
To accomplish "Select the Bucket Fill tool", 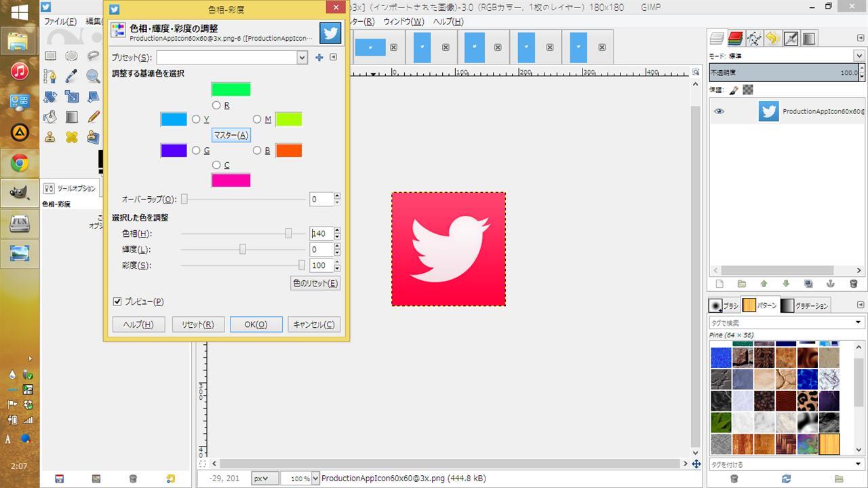I will point(50,117).
